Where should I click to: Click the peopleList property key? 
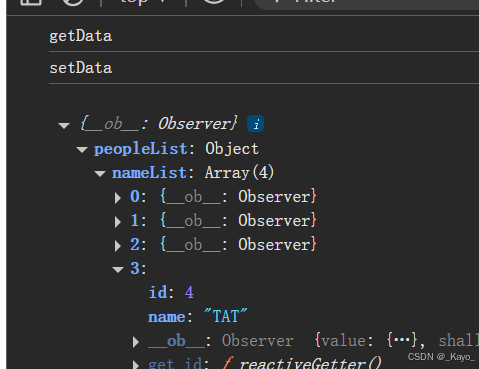[x=141, y=149]
